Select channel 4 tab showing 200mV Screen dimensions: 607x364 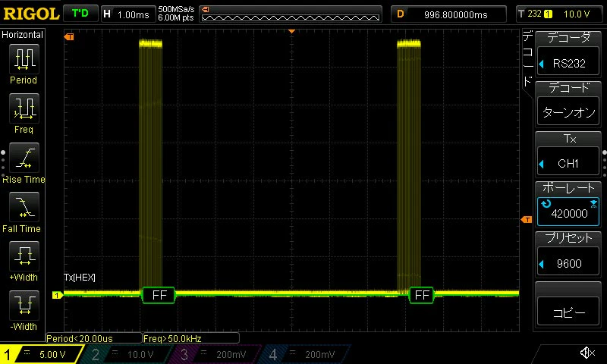305,354
